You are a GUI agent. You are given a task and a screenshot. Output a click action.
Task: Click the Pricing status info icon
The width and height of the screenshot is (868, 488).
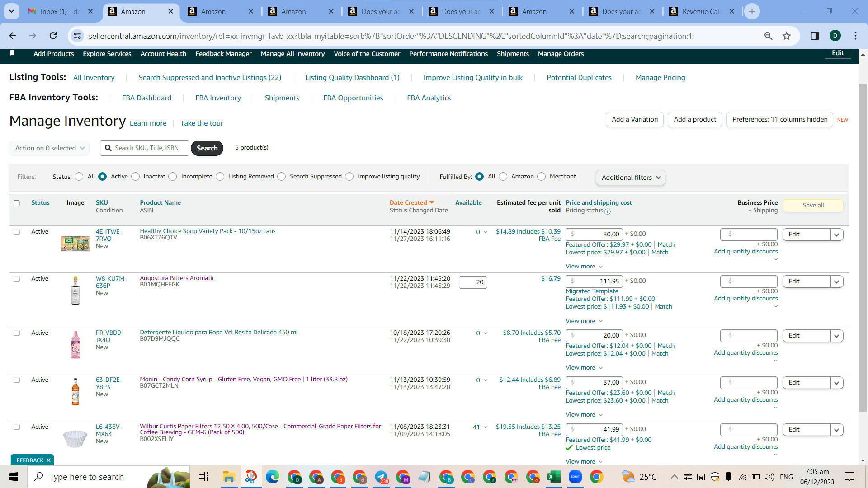click(x=608, y=211)
